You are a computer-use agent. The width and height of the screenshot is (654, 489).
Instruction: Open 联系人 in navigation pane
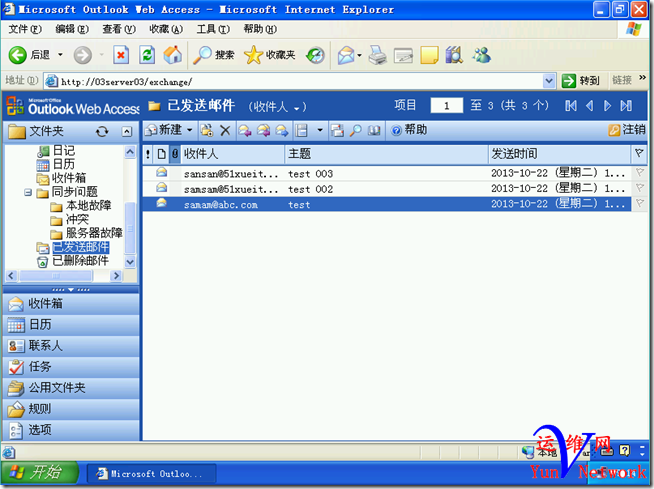tap(71, 346)
